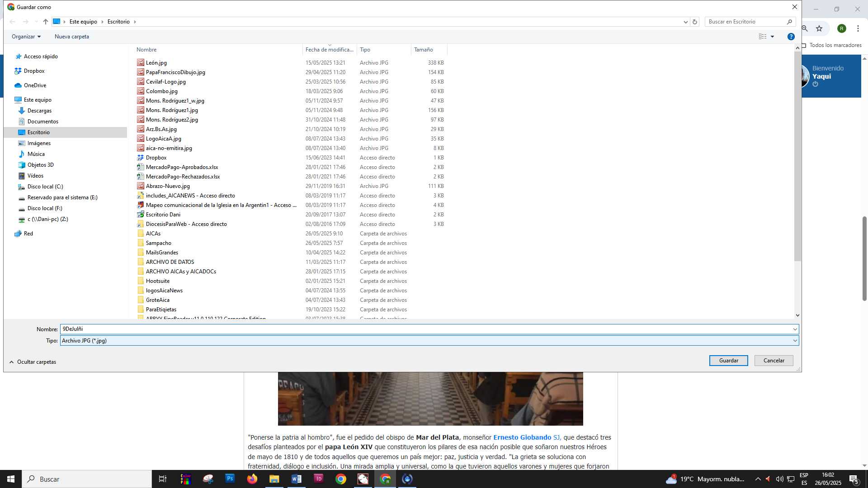868x488 pixels.
Task: Open the Organizar dropdown menu
Action: coord(26,37)
